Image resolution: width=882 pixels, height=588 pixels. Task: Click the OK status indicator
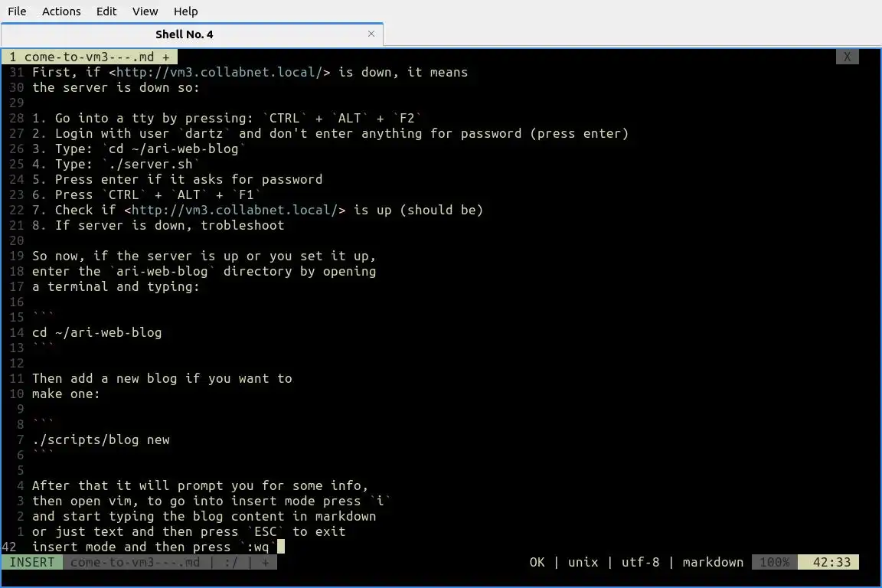click(537, 562)
